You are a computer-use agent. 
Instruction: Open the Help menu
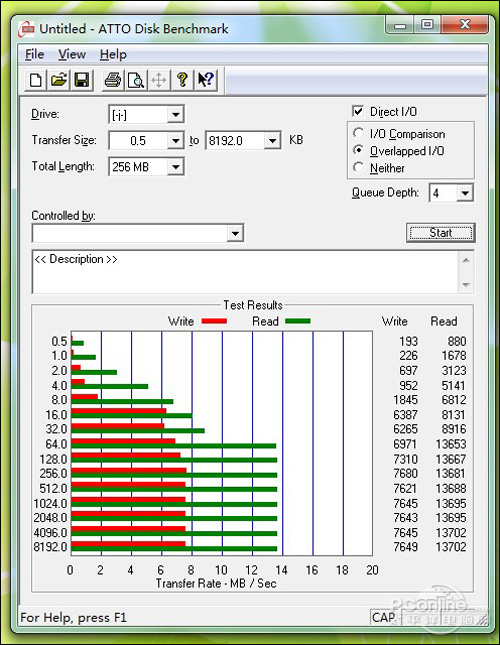coord(113,54)
